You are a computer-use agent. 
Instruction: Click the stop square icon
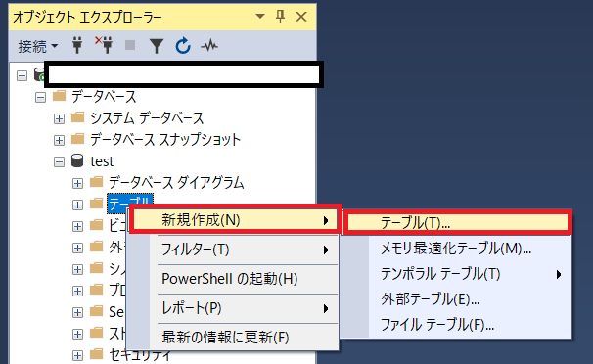(130, 45)
